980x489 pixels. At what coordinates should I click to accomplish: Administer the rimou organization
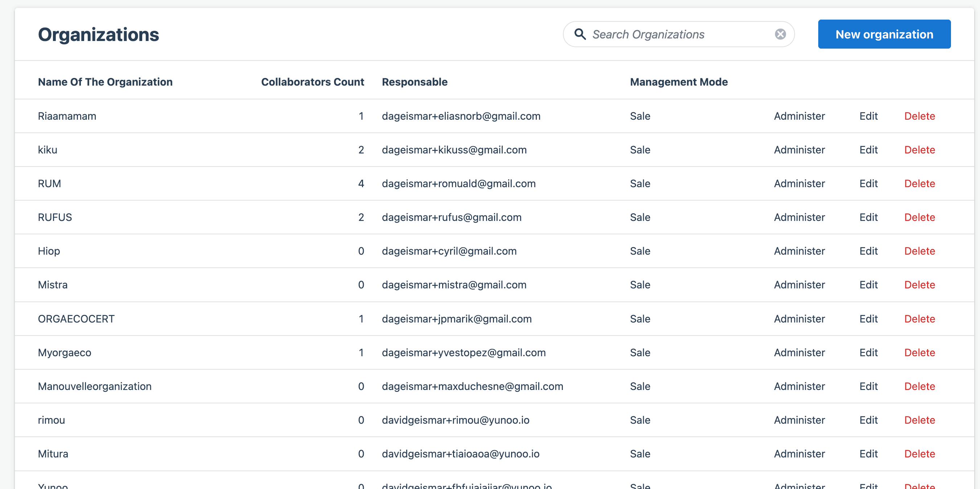click(799, 420)
